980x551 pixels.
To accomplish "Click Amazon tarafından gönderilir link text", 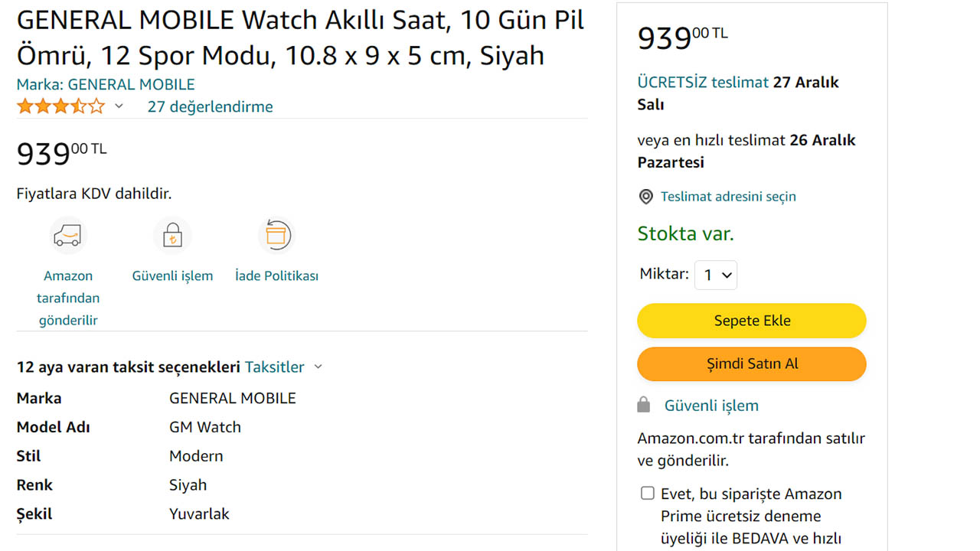I will tap(68, 298).
